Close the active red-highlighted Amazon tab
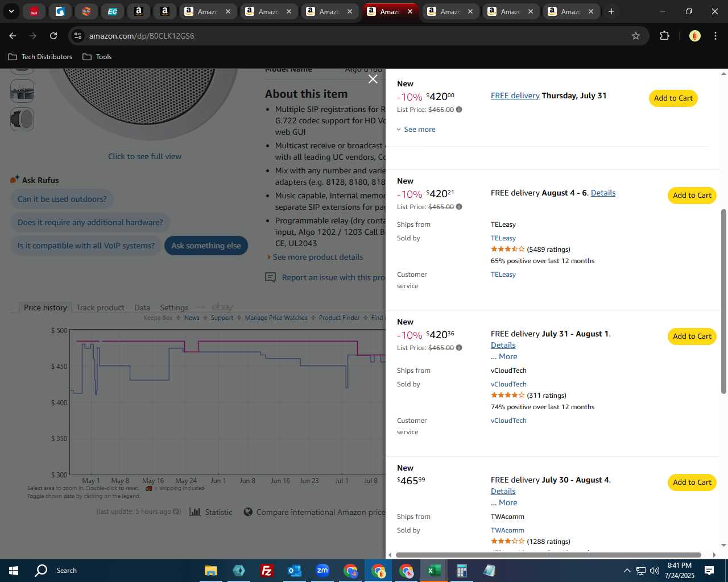Screen dimensions: 728x582 coord(410,11)
